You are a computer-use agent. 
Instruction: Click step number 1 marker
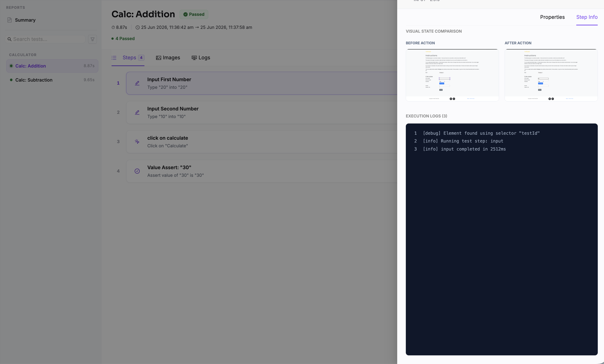tap(118, 83)
